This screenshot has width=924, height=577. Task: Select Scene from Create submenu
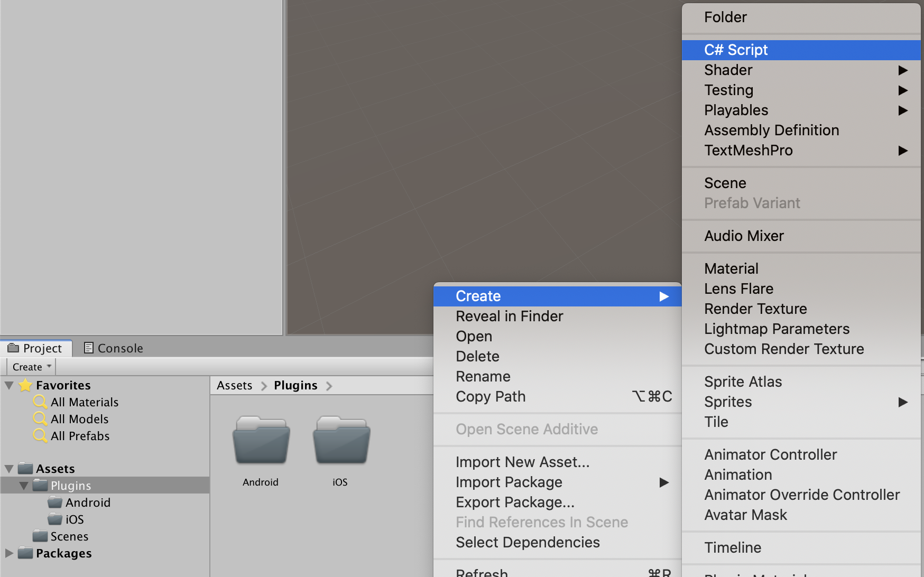[x=801, y=183]
